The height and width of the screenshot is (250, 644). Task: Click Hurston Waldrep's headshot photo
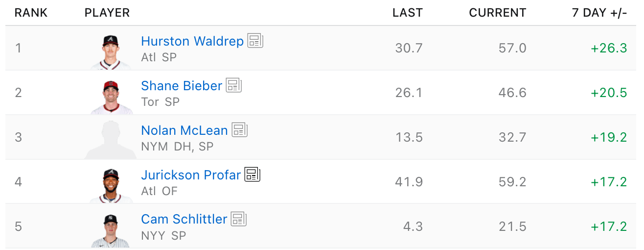point(111,52)
